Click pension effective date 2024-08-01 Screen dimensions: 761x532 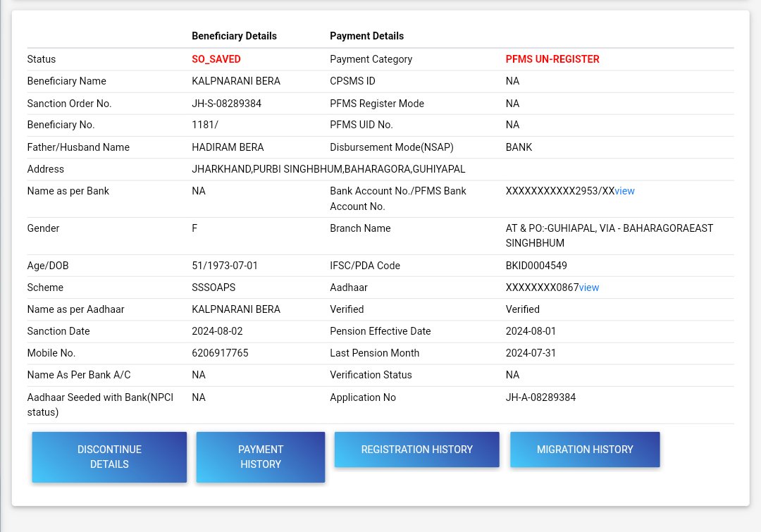point(531,331)
